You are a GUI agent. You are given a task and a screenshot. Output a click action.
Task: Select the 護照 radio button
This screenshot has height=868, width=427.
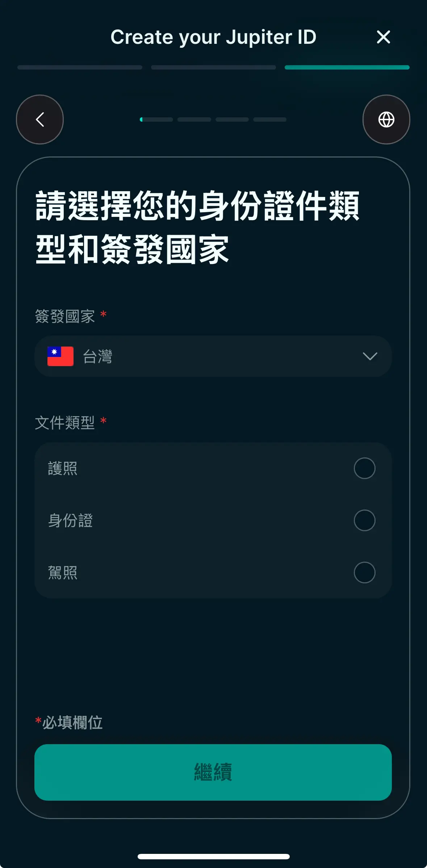click(364, 468)
